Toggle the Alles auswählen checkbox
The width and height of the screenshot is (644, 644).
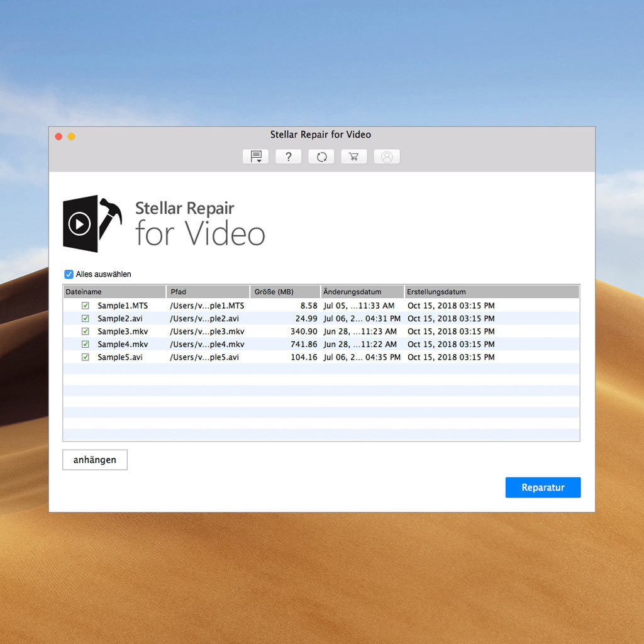click(x=69, y=274)
